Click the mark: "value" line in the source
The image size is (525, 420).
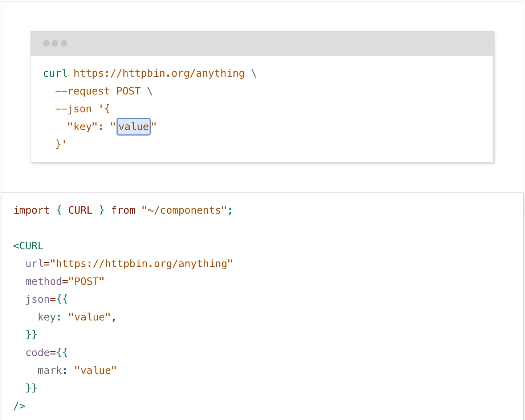pyautogui.click(x=77, y=370)
